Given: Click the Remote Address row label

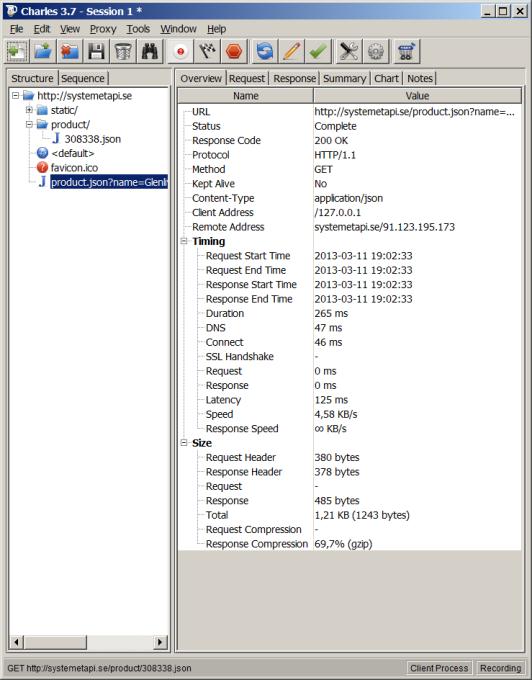Looking at the screenshot, I should tap(228, 227).
